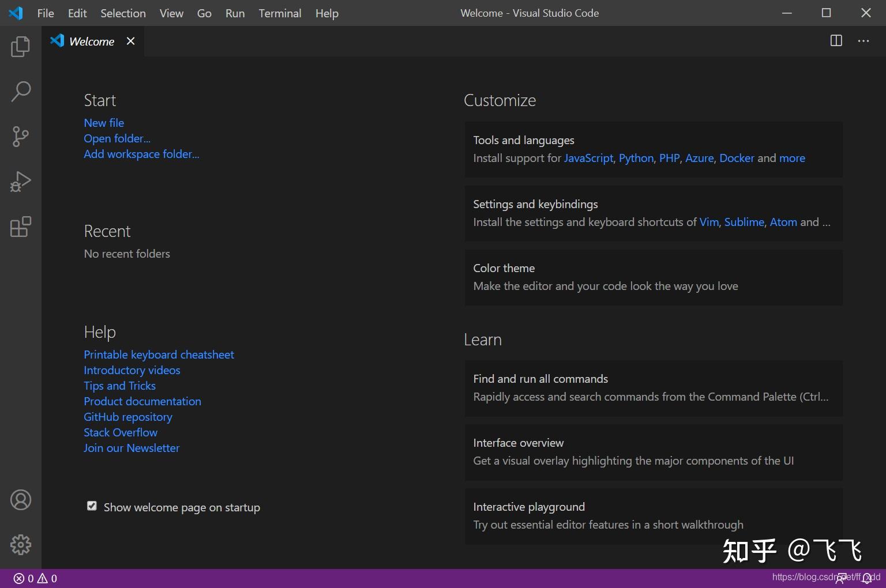
Task: Click the Python language support link
Action: 636,158
